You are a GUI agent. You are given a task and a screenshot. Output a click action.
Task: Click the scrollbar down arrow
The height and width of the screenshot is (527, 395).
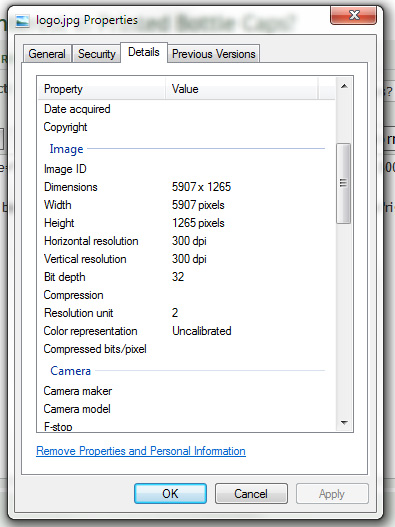point(344,422)
